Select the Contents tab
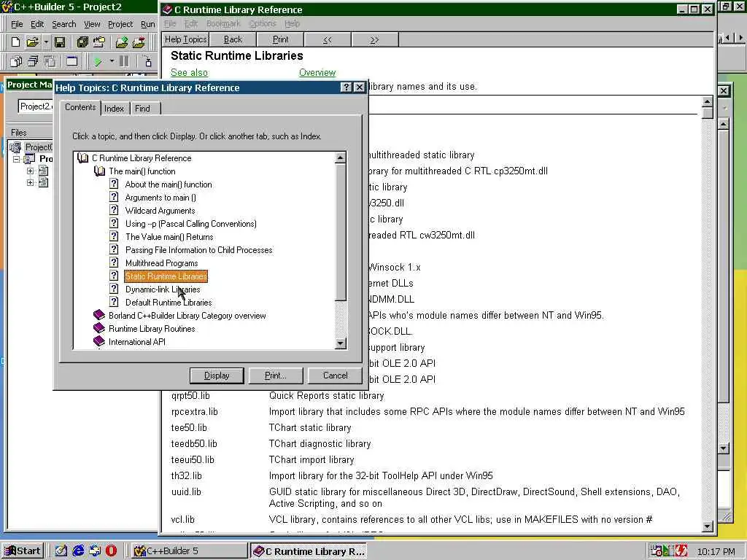This screenshot has width=747, height=560. [80, 107]
